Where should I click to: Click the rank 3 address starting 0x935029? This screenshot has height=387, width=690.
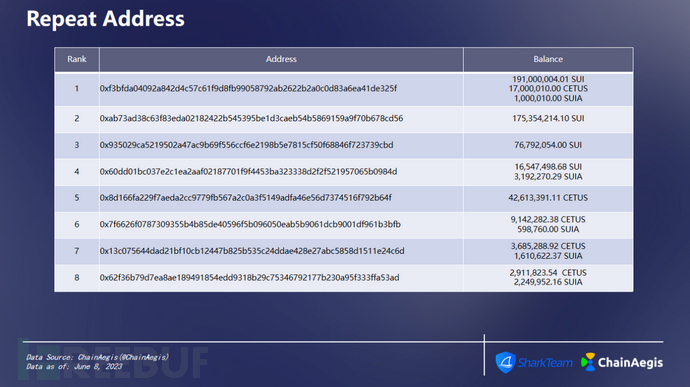coord(246,145)
